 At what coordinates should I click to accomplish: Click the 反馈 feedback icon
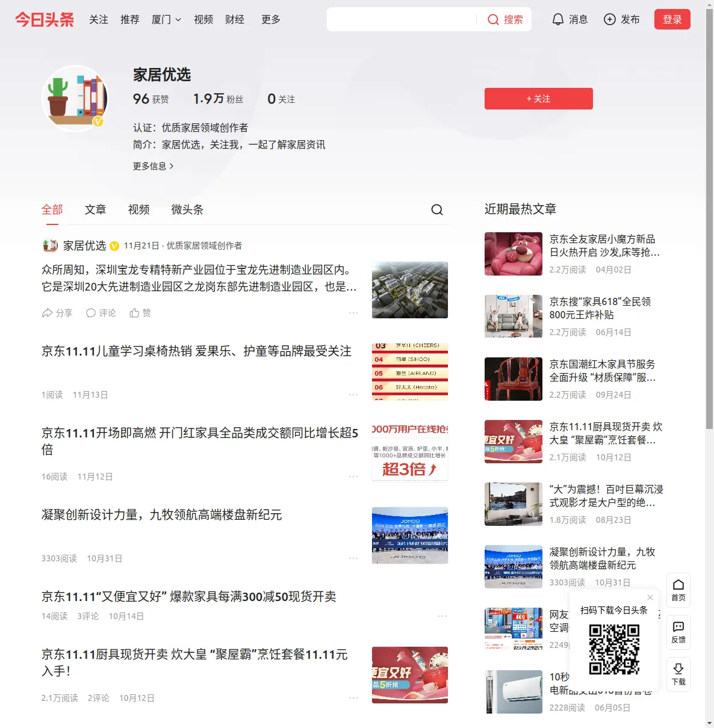point(678,626)
